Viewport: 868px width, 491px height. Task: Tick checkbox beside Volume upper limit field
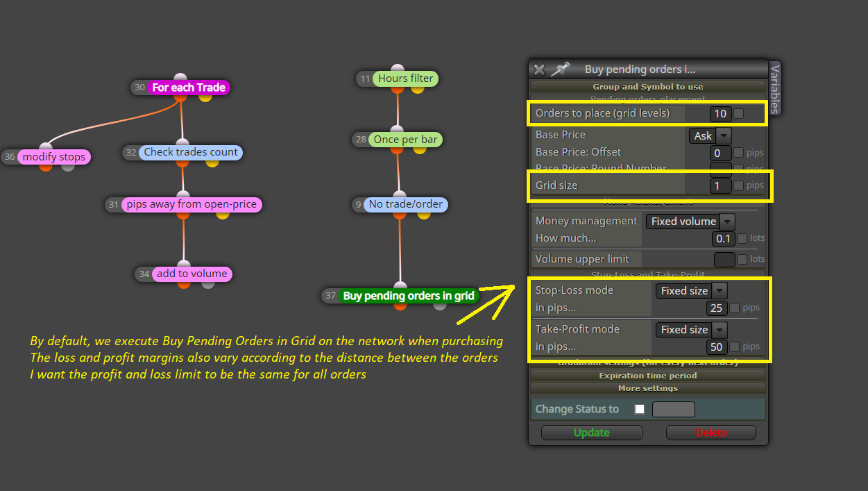742,259
